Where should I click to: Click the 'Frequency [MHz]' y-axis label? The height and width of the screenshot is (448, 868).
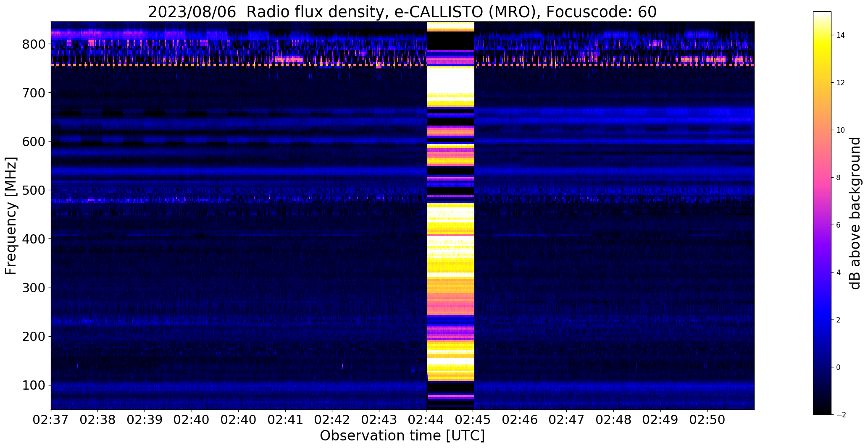[11, 216]
